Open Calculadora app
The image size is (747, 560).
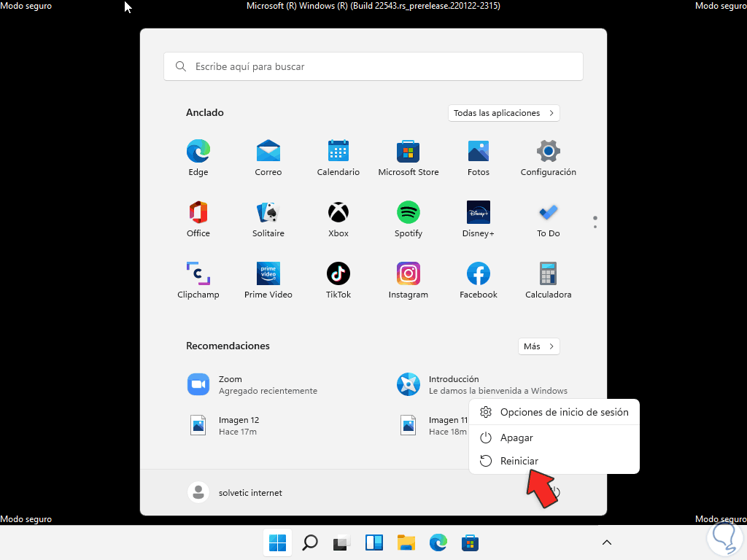pyautogui.click(x=549, y=281)
